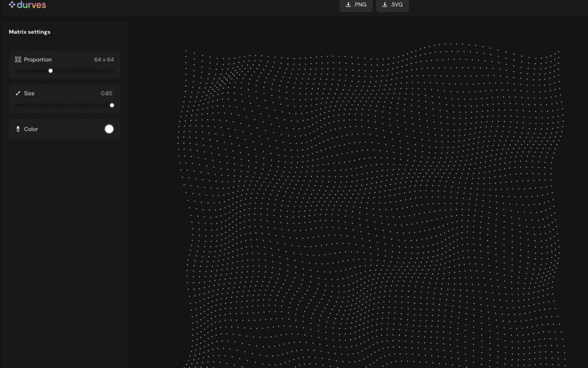The width and height of the screenshot is (588, 368).
Task: Click the download icon on the .PNG button
Action: [348, 5]
